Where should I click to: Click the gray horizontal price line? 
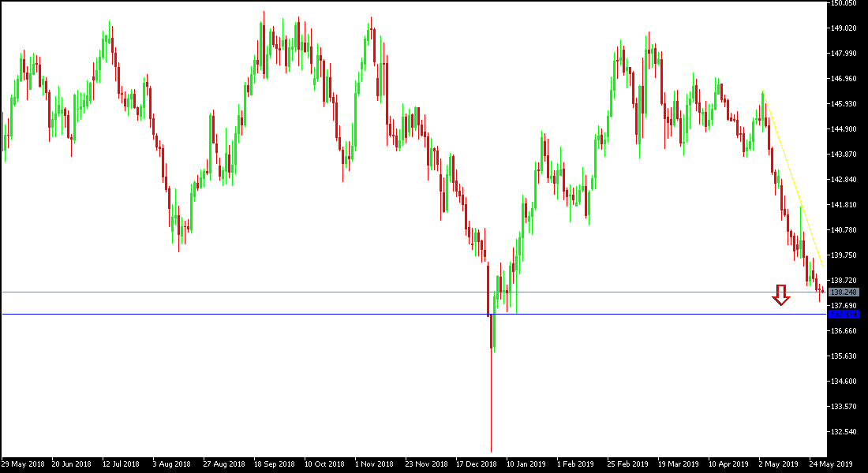316,291
